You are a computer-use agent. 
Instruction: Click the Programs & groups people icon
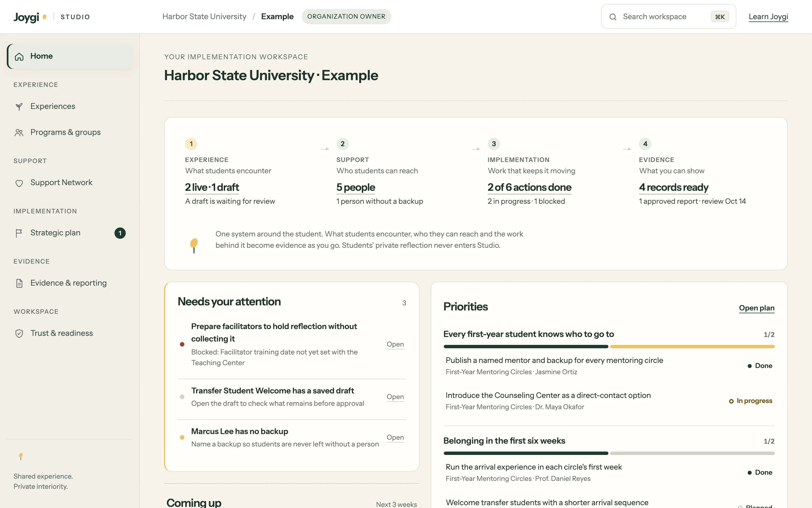click(x=19, y=133)
